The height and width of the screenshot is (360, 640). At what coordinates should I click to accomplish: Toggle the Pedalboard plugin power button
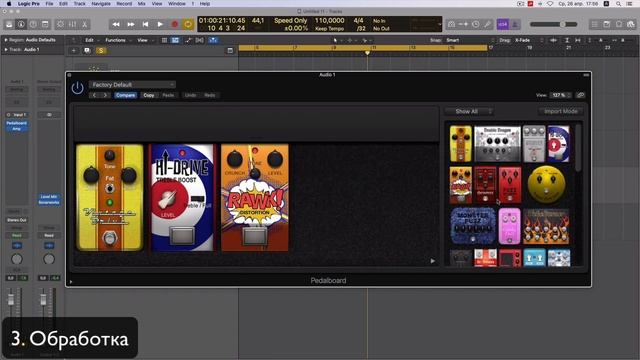pyautogui.click(x=77, y=88)
